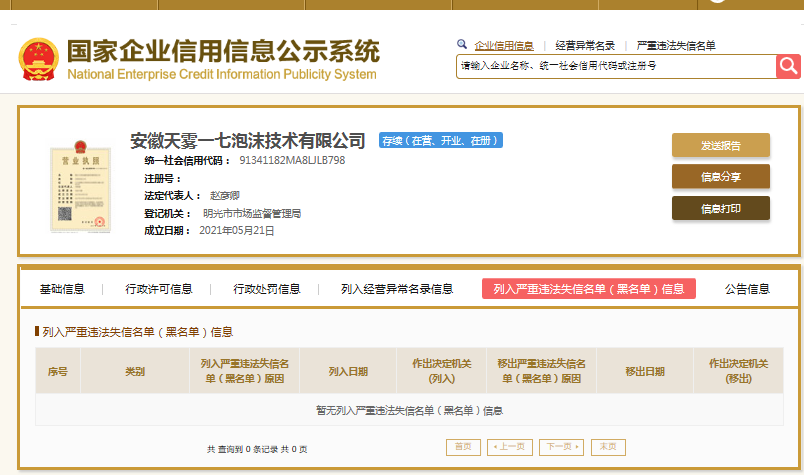Click the 序号 column header
The width and height of the screenshot is (804, 475).
tap(58, 371)
